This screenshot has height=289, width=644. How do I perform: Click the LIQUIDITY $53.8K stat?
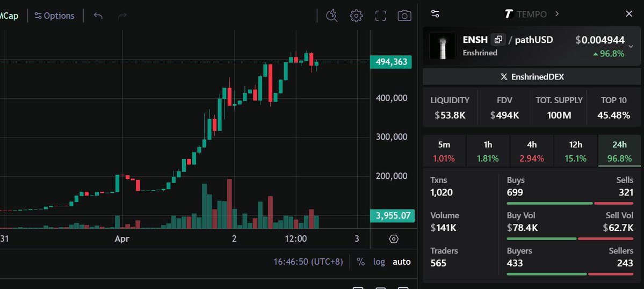(x=450, y=108)
